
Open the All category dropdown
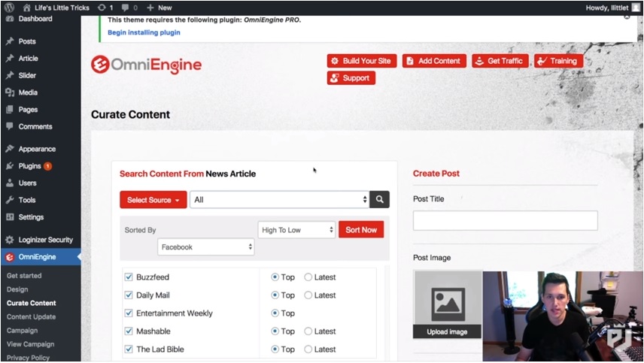pos(279,200)
